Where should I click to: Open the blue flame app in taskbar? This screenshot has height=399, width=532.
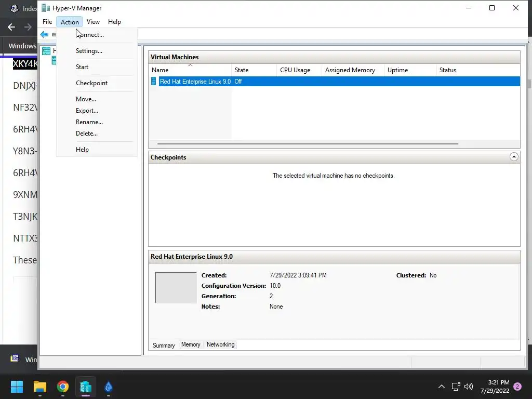pyautogui.click(x=109, y=387)
